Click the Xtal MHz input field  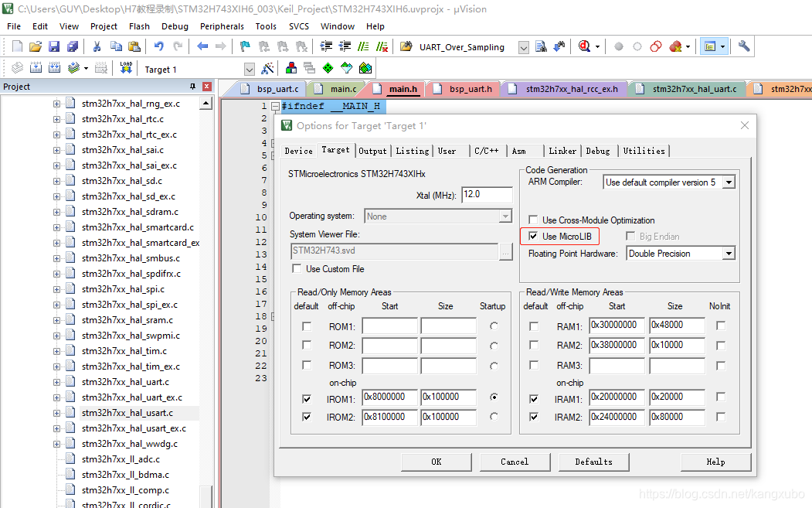tap(487, 194)
